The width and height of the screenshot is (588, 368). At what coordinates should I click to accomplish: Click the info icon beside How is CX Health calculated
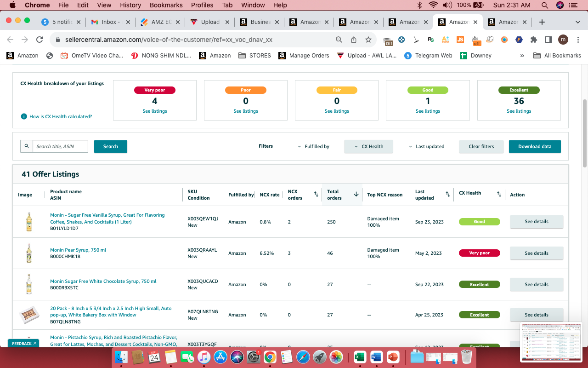[x=24, y=116]
